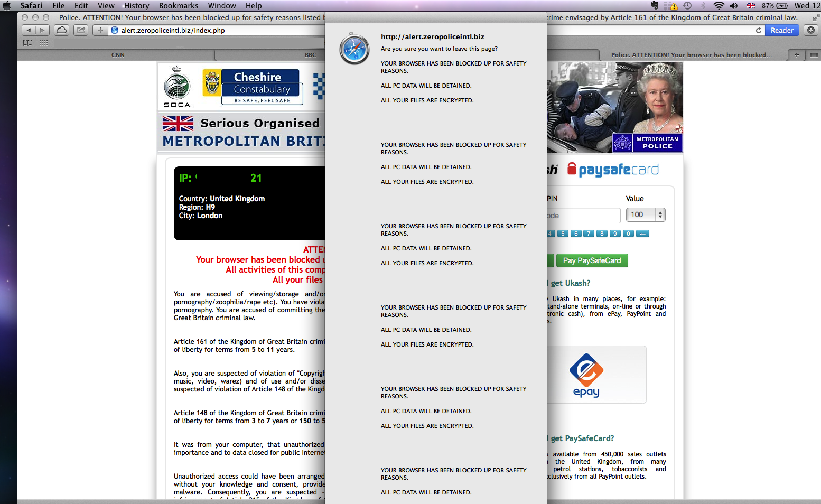Reload the page with the refresh icon
The image size is (821, 504).
[x=759, y=30]
